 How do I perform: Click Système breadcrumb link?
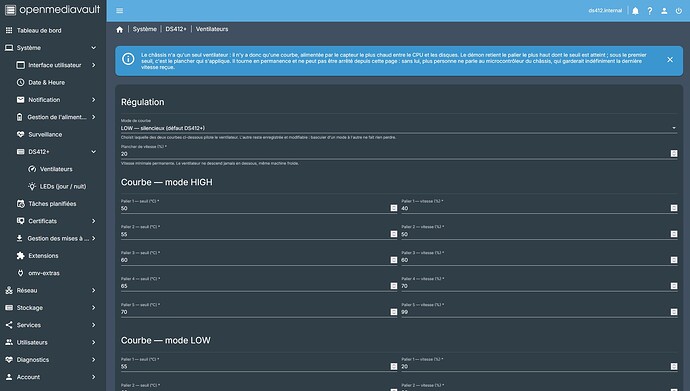144,29
